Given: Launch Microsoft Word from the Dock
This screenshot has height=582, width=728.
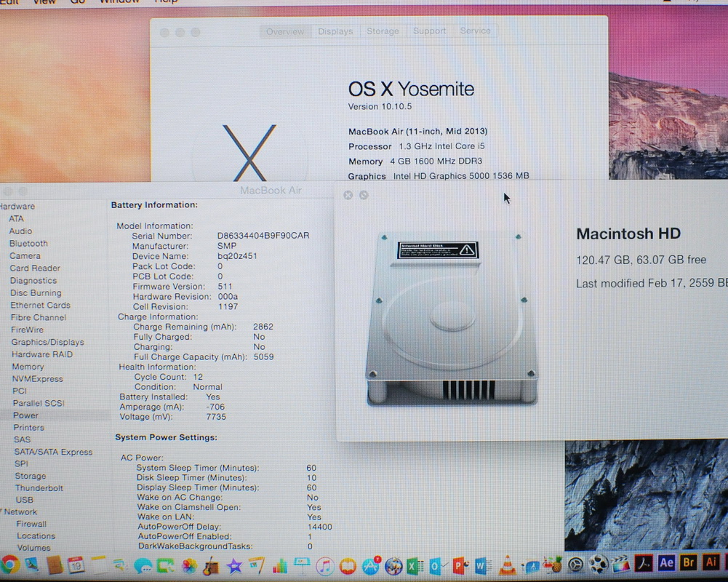Looking at the screenshot, I should tap(483, 566).
